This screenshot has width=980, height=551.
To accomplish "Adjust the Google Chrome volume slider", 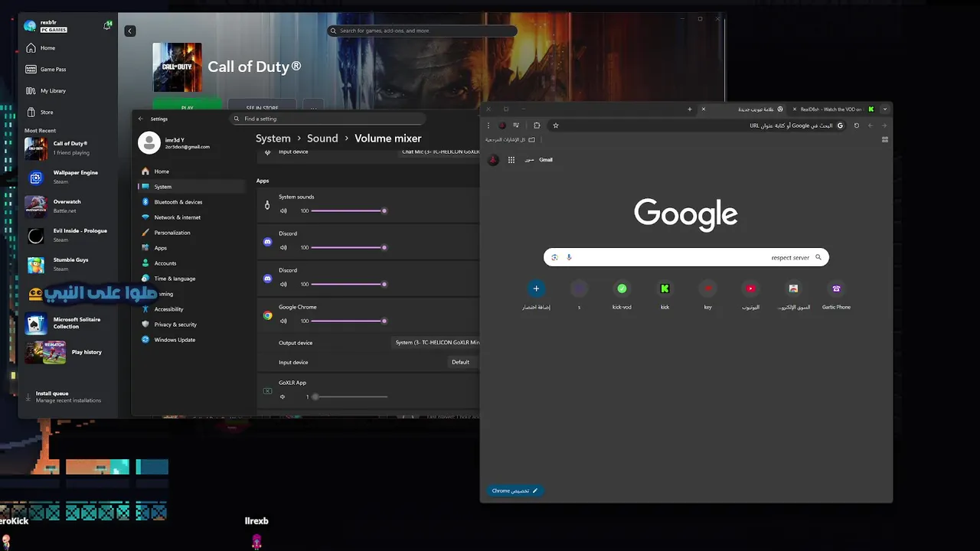I will click(348, 321).
